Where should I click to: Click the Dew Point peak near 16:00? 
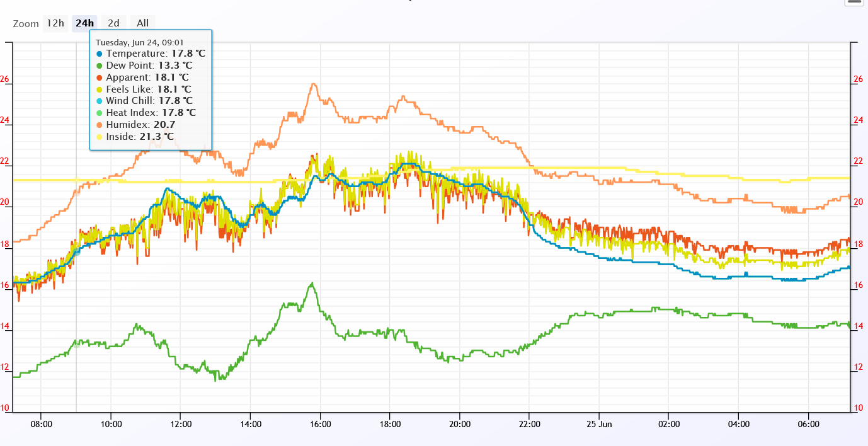(312, 283)
